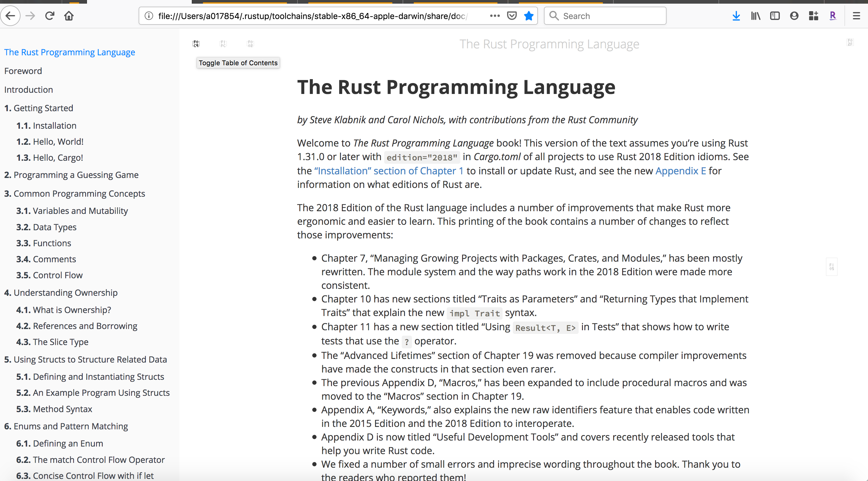Open the Firefox hamburger application menu

[x=856, y=15]
